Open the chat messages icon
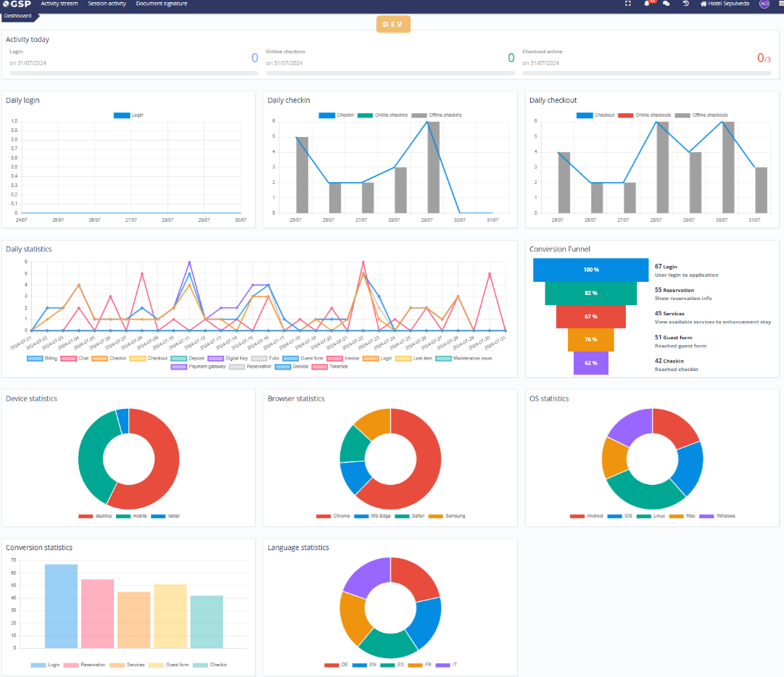The image size is (784, 677). [666, 4]
